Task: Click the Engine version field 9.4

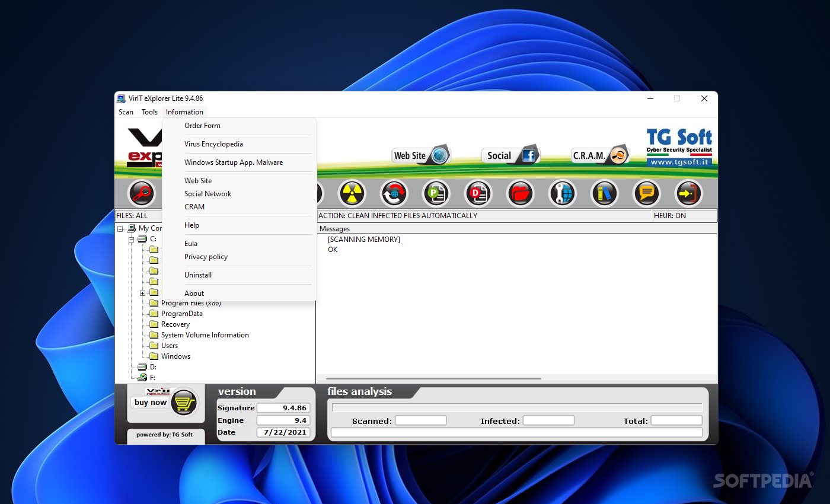Action: click(x=283, y=420)
